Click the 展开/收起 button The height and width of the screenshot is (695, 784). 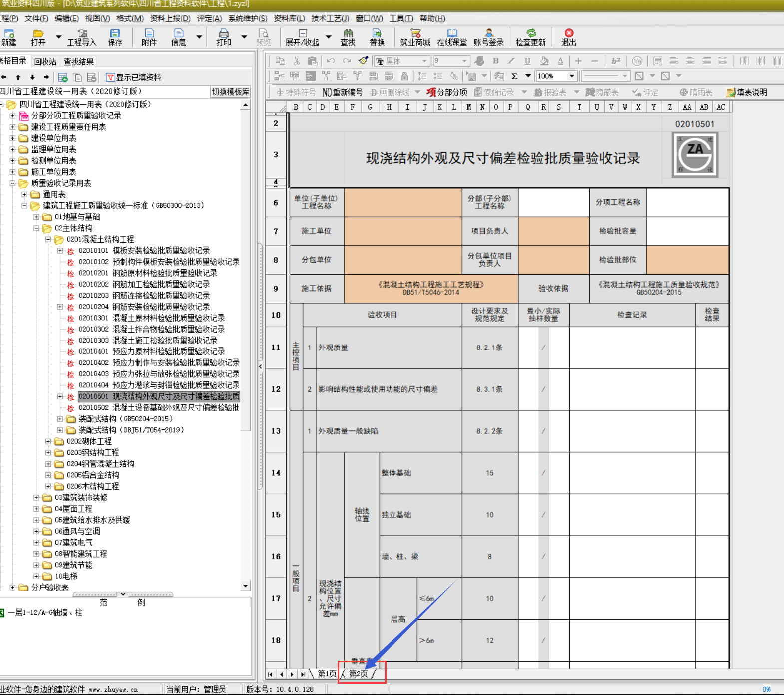[x=302, y=37]
